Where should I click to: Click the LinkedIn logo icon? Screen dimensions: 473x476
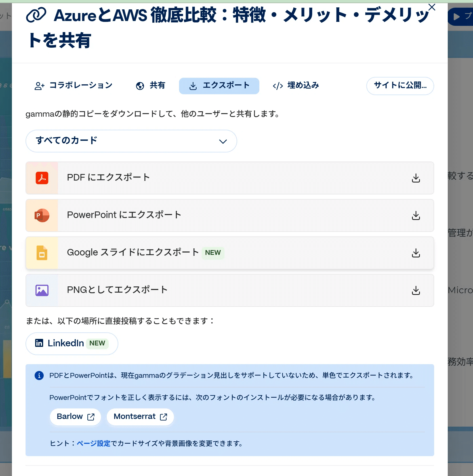[x=39, y=343]
